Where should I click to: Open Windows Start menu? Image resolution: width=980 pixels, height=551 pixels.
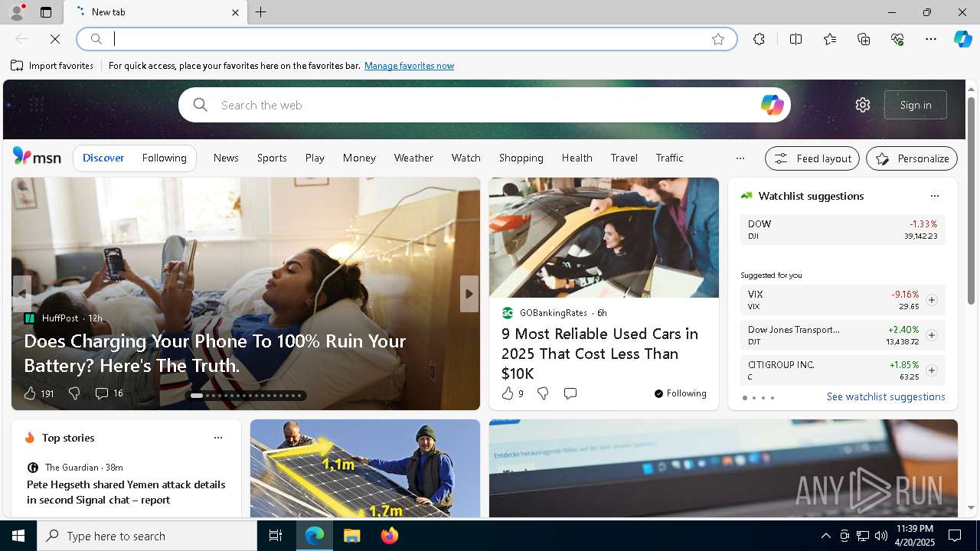[x=18, y=536]
